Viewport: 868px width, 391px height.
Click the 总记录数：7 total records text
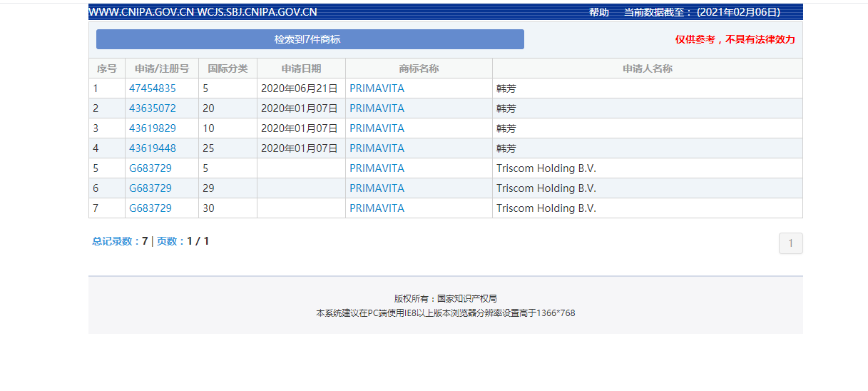coord(120,241)
